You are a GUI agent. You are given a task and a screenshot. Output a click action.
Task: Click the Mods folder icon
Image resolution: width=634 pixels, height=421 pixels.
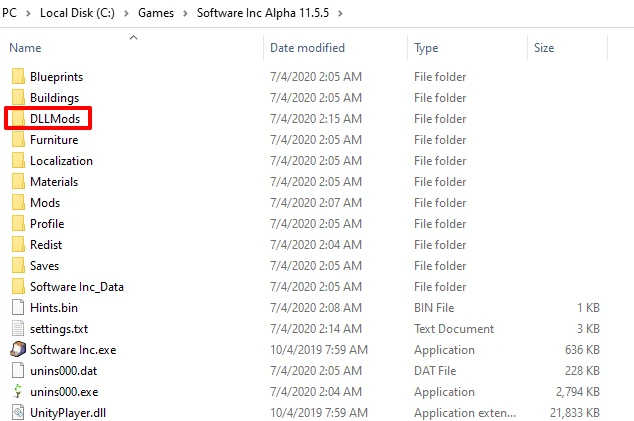point(18,203)
